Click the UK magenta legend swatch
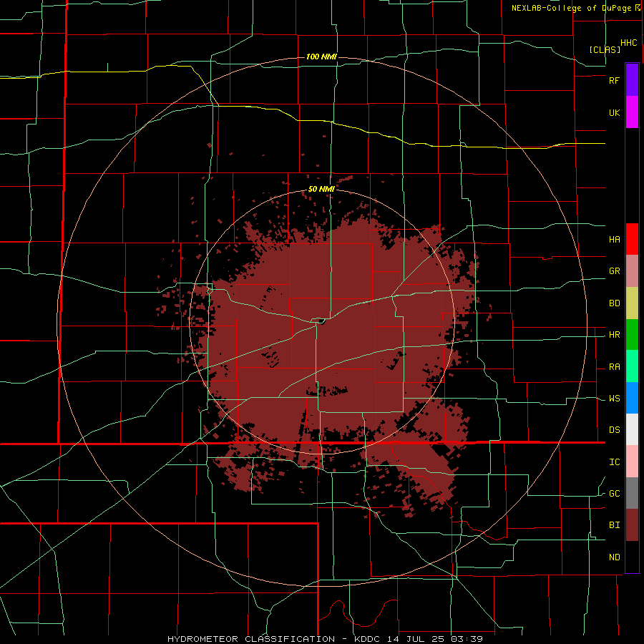Screen dimensions: 644x644 coord(632,112)
